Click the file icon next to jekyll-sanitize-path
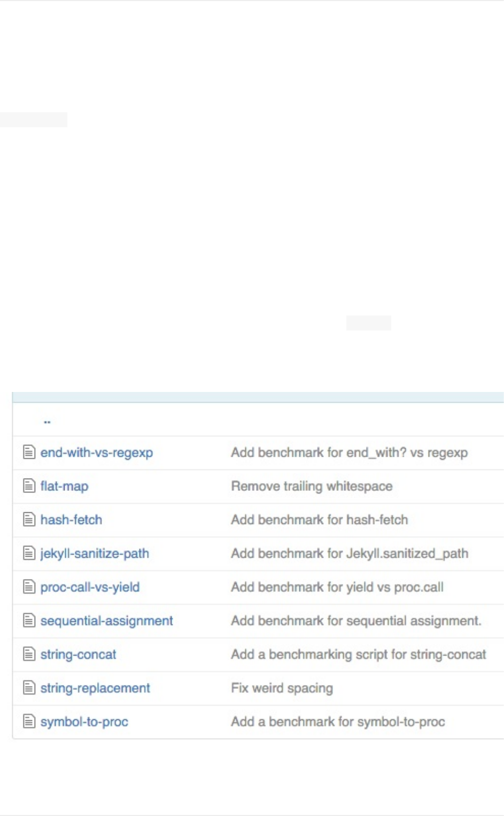 pyautogui.click(x=29, y=553)
